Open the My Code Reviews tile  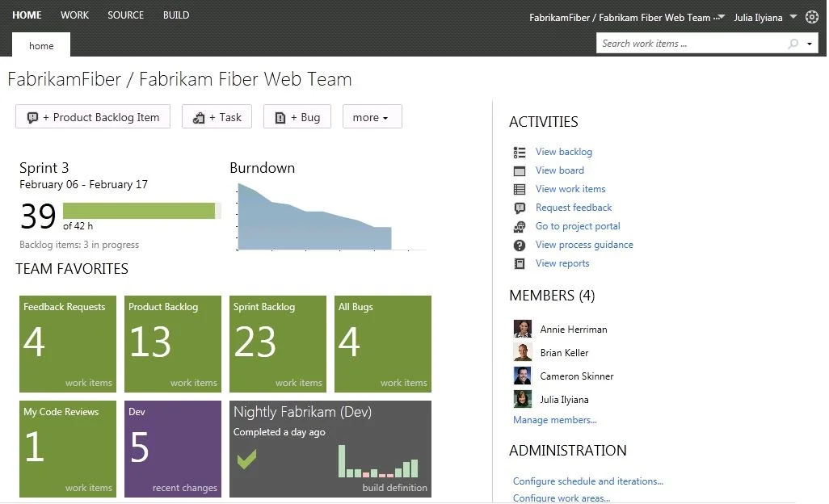coord(68,449)
